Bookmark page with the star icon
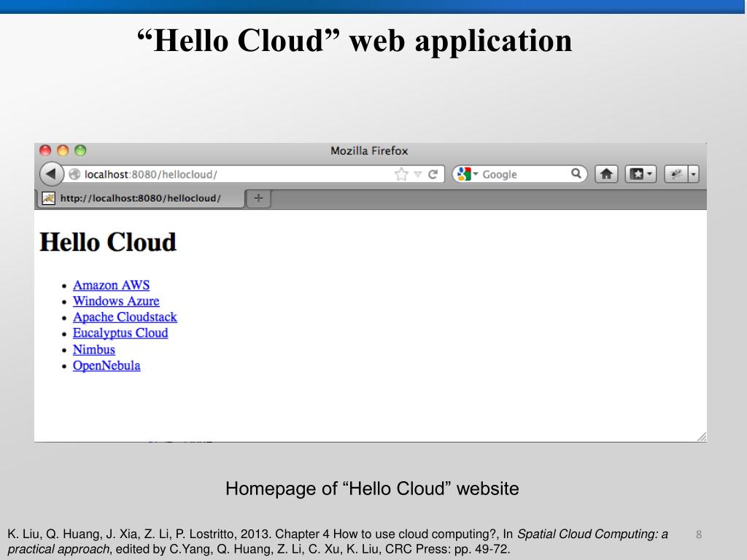747x560 pixels. click(402, 174)
